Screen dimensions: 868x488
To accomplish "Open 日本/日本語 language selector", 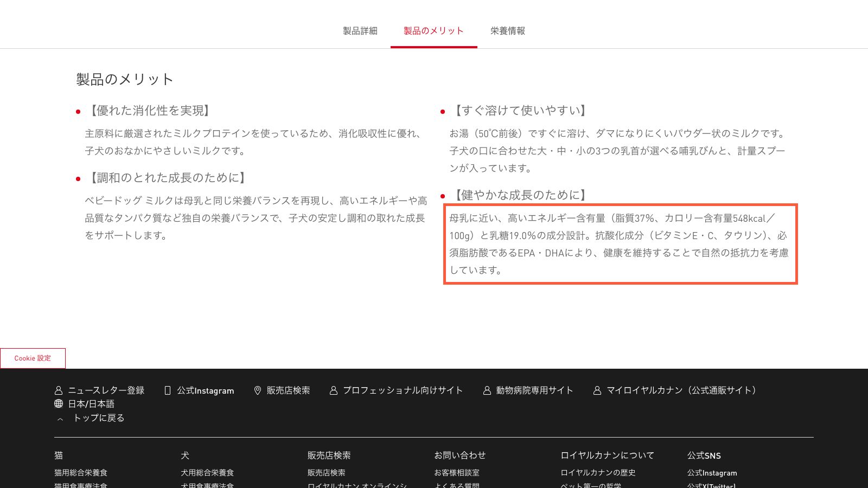I will click(91, 404).
